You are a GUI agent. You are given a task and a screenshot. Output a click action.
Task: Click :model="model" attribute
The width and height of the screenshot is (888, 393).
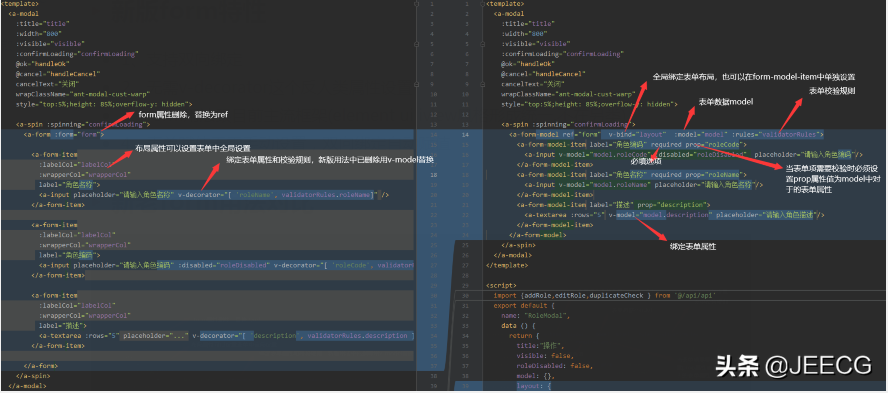701,135
